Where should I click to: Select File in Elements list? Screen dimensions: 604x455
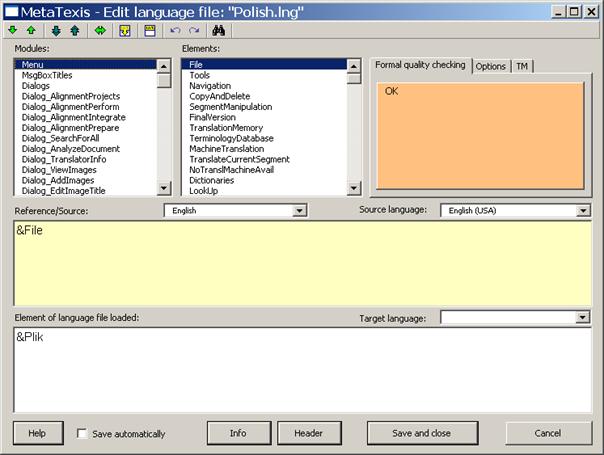(264, 64)
